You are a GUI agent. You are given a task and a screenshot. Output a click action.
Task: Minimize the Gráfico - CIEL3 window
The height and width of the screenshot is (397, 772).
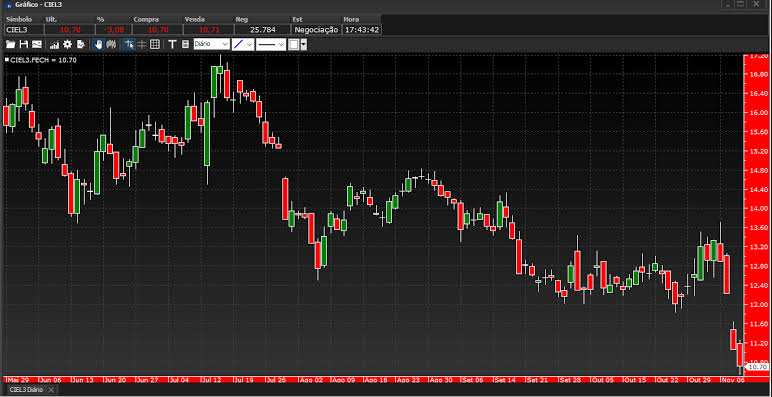728,4
